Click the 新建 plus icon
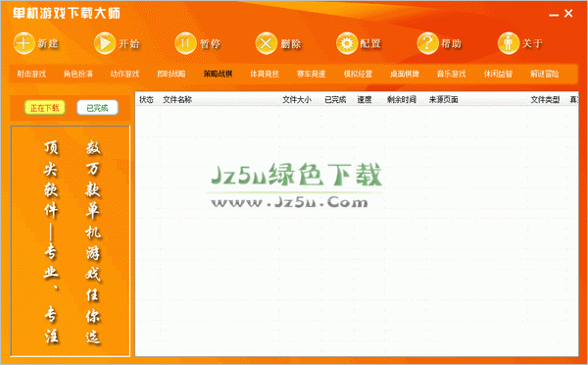588x365 pixels. coord(24,43)
